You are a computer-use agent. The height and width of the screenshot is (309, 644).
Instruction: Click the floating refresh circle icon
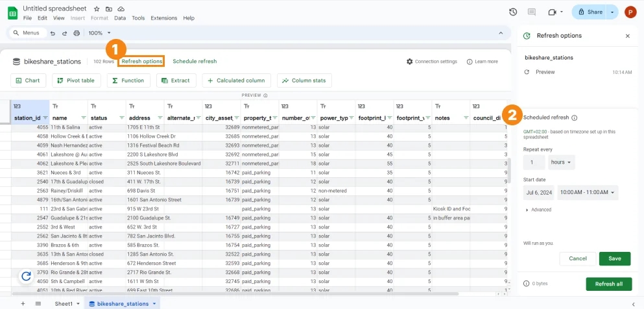[27, 276]
